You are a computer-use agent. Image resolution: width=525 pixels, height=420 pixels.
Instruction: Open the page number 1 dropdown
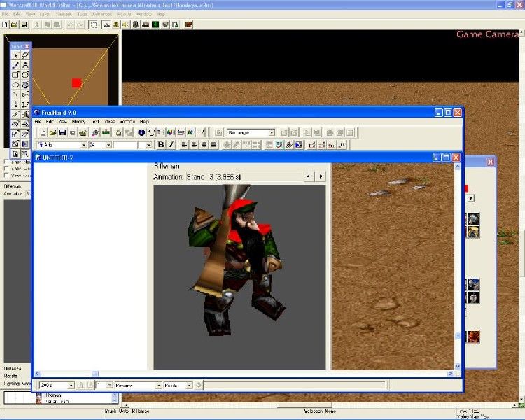click(x=109, y=386)
